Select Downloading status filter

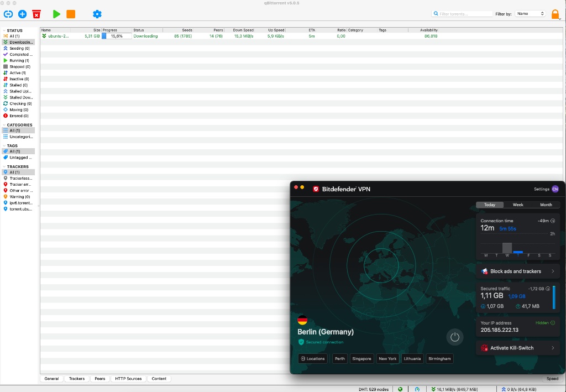18,42
